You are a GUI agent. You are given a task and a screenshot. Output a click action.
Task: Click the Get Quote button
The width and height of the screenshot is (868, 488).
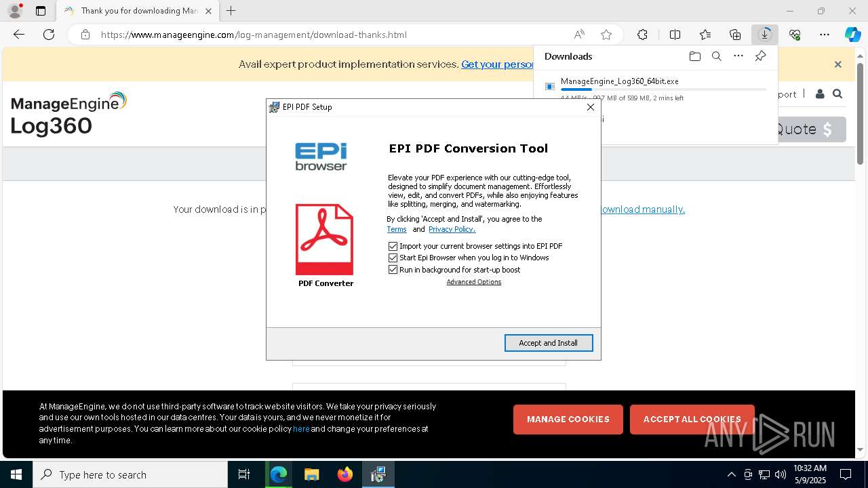[x=812, y=129]
